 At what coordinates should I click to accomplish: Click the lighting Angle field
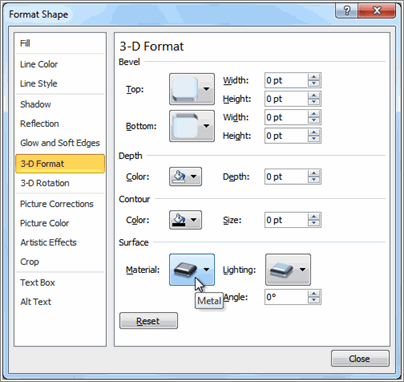tap(286, 297)
